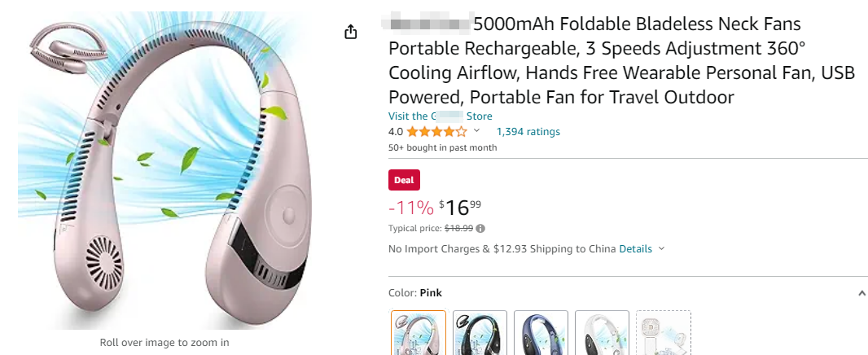Open the 1,394 ratings link
This screenshot has width=868, height=355.
click(x=528, y=131)
